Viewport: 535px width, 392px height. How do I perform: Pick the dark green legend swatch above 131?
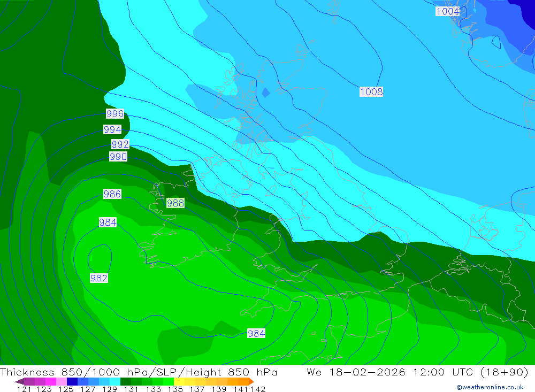126,381
